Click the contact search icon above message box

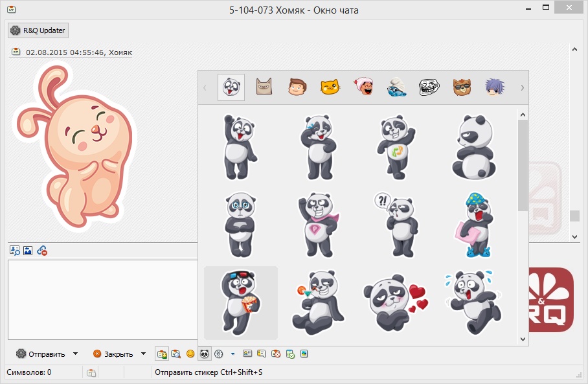(14, 251)
